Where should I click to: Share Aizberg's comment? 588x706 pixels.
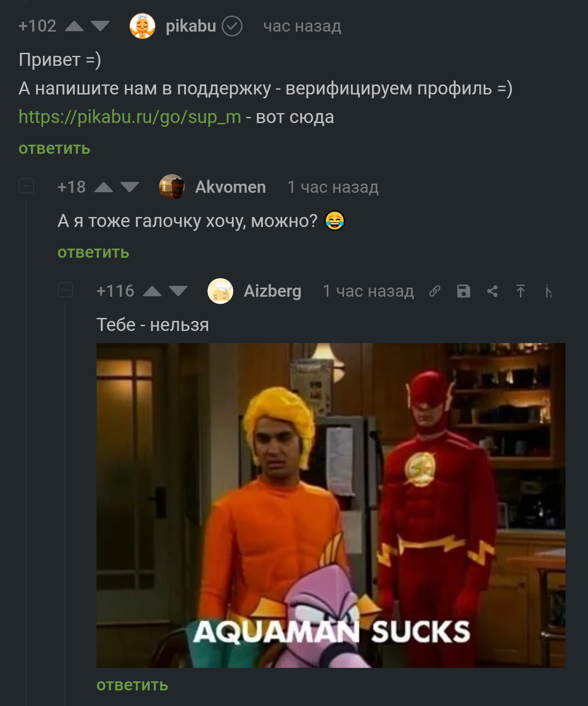pos(492,291)
